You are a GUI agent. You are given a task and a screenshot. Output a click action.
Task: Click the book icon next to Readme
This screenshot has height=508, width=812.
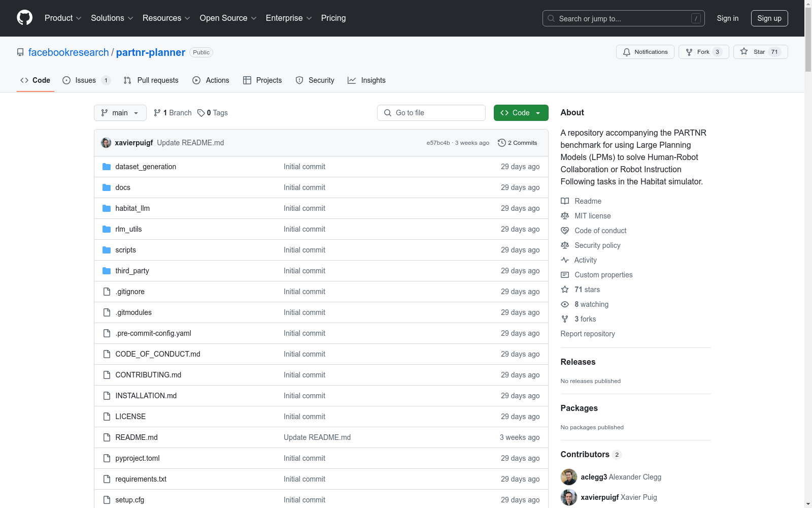pyautogui.click(x=565, y=201)
